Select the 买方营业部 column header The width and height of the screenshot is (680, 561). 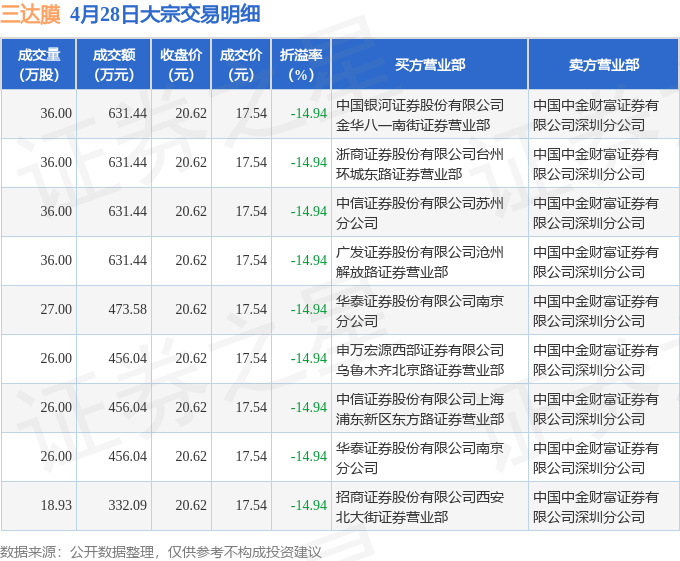pyautogui.click(x=429, y=65)
